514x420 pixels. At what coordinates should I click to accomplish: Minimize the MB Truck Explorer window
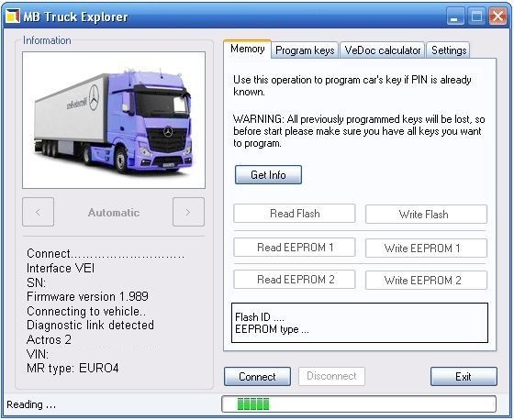(455, 17)
